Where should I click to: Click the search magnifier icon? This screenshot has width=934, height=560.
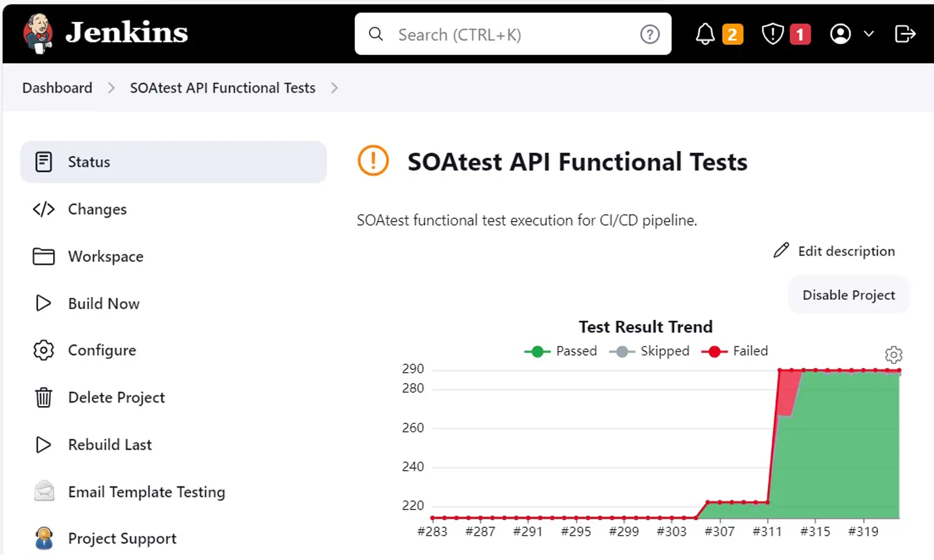[376, 34]
